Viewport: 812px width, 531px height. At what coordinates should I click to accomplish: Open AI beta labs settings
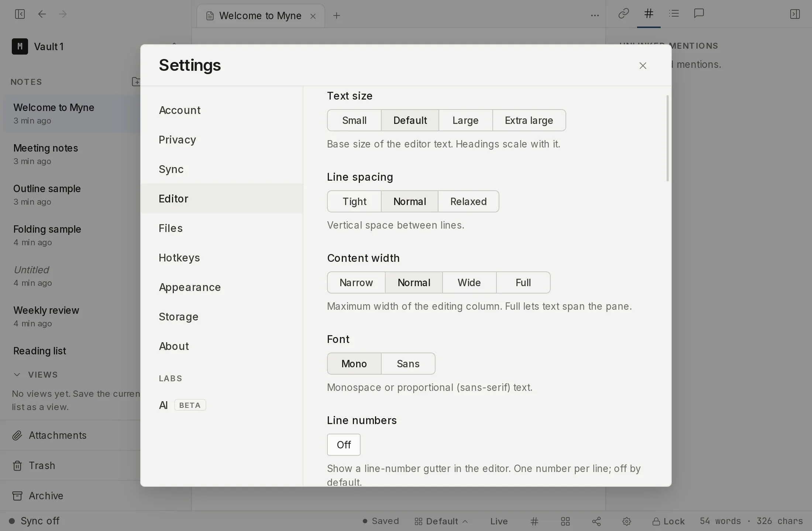(x=221, y=405)
